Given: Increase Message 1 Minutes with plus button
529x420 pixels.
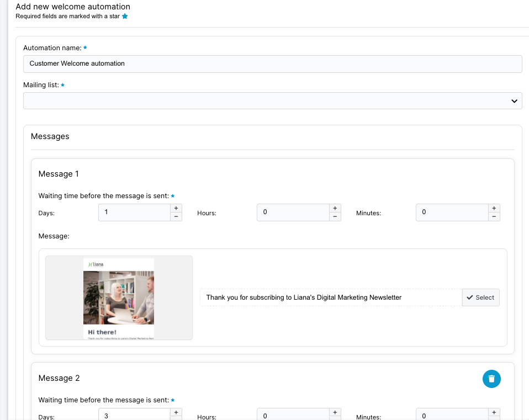Looking at the screenshot, I should [x=494, y=208].
